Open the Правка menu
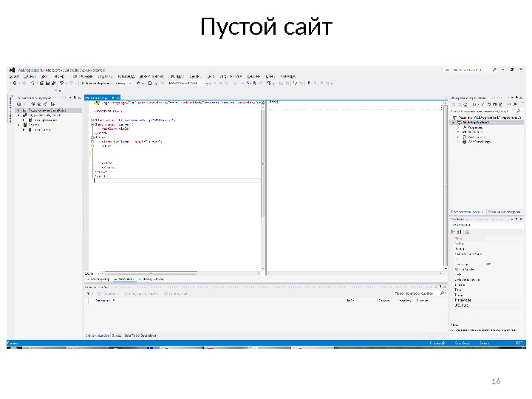The width and height of the screenshot is (532, 399). tap(30, 76)
